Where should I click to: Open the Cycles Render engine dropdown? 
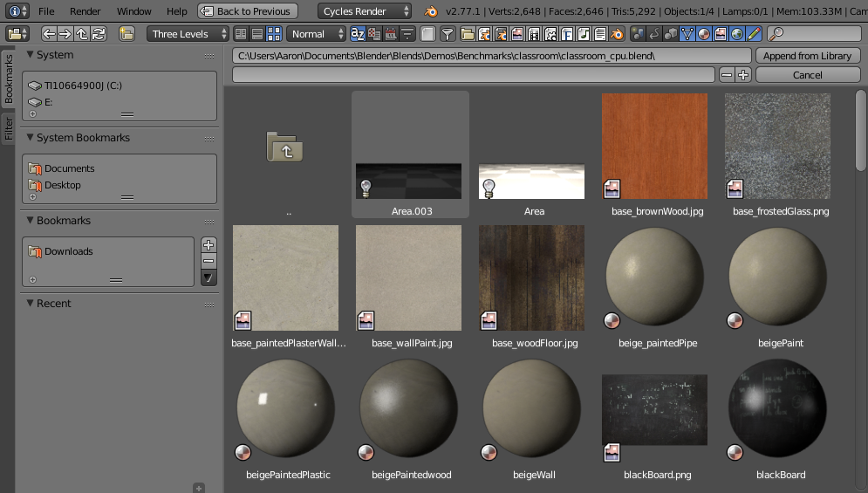365,11
